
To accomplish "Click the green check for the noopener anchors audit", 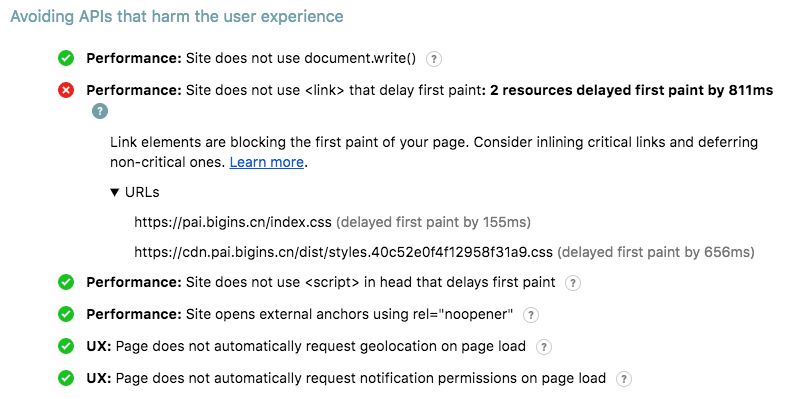I will (x=66, y=314).
